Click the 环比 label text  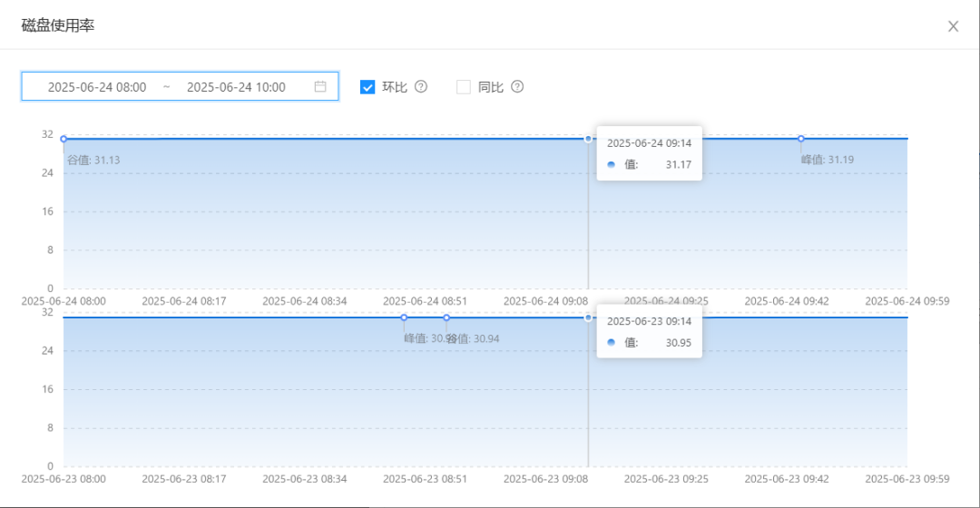395,87
